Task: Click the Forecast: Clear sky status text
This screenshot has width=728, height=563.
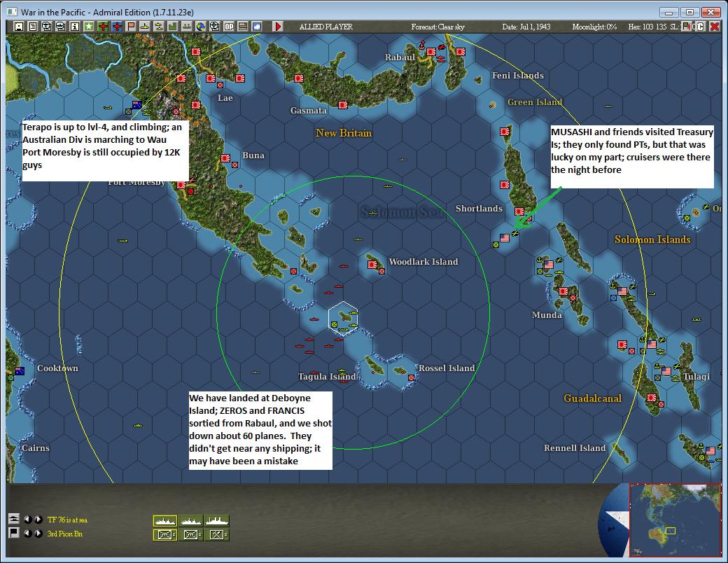Action: click(x=437, y=27)
